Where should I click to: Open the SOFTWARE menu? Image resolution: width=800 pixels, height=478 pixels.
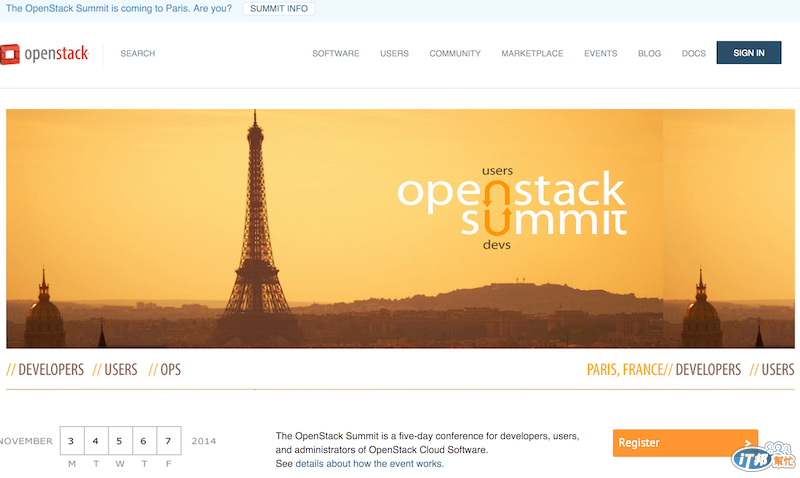tap(336, 53)
